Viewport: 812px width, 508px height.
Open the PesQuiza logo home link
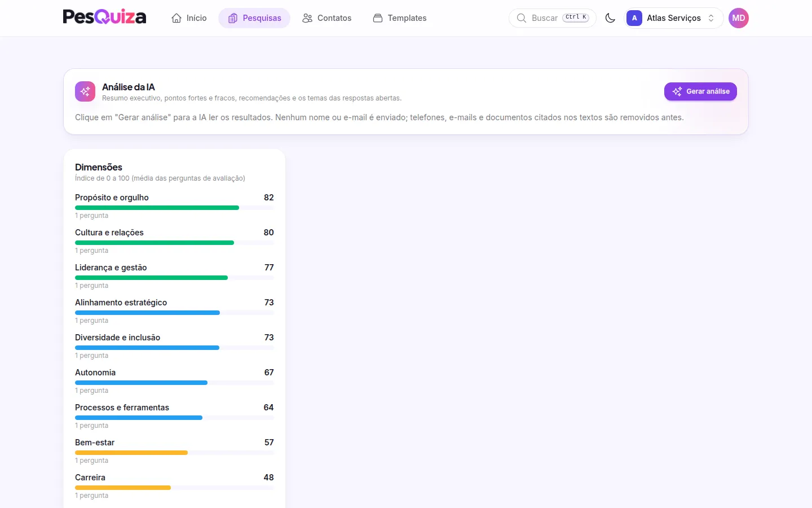[104, 17]
